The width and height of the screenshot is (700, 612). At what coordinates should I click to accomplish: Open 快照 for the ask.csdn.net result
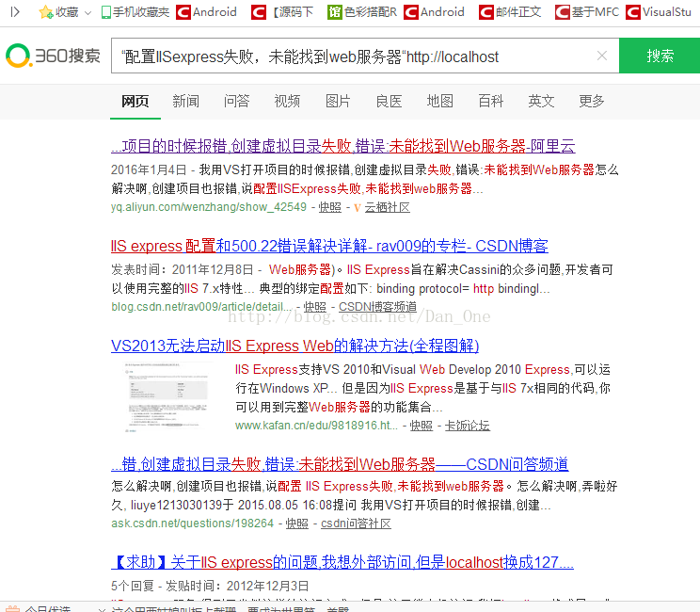tap(297, 523)
